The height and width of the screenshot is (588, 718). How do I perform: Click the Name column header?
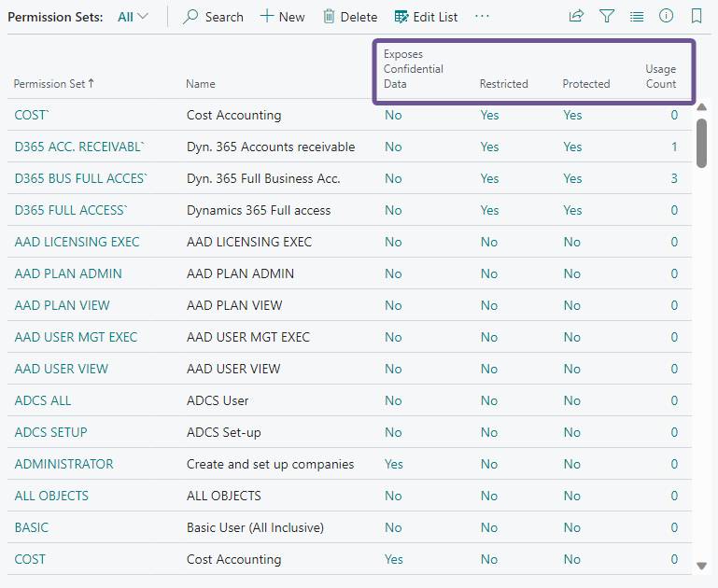coord(201,84)
